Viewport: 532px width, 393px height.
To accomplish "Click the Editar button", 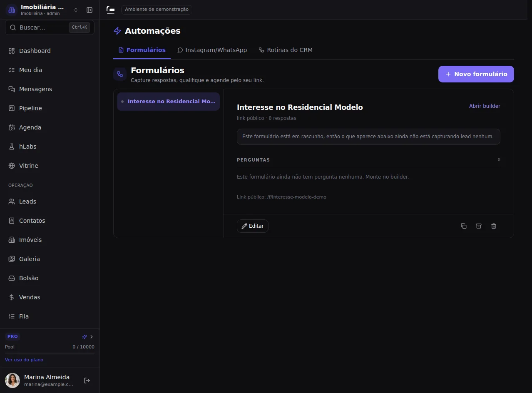I will (x=253, y=226).
